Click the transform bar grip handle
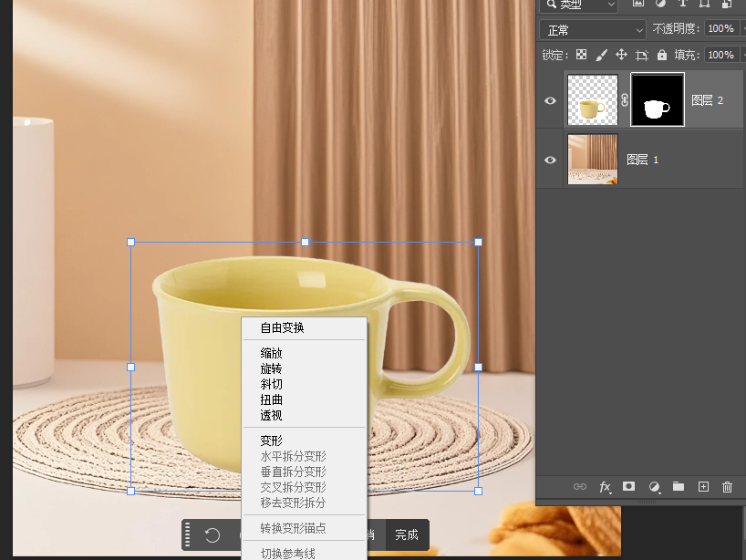 pos(188,534)
